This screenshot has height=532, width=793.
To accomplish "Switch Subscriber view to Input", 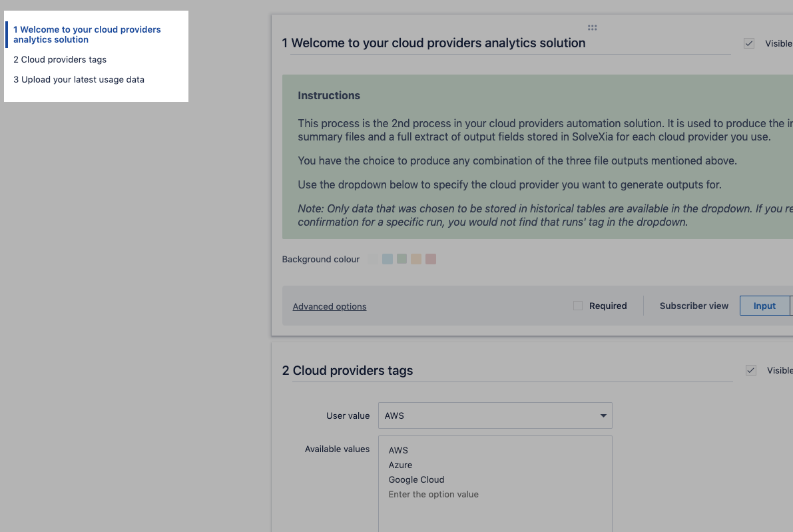I will point(764,306).
